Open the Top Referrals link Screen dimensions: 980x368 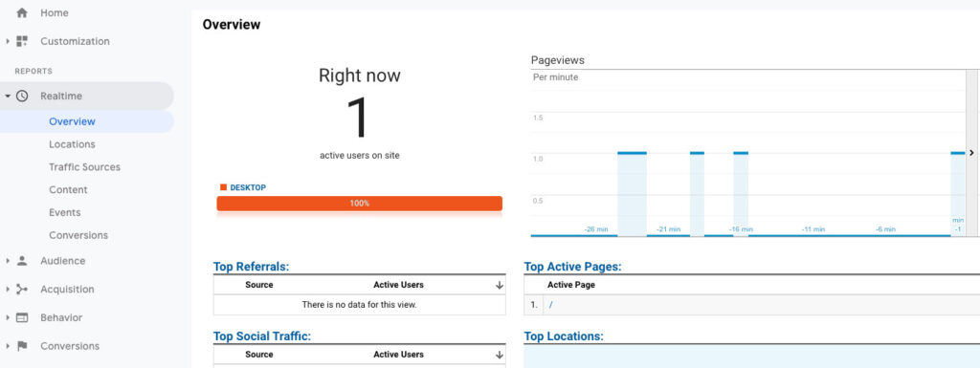pos(252,267)
